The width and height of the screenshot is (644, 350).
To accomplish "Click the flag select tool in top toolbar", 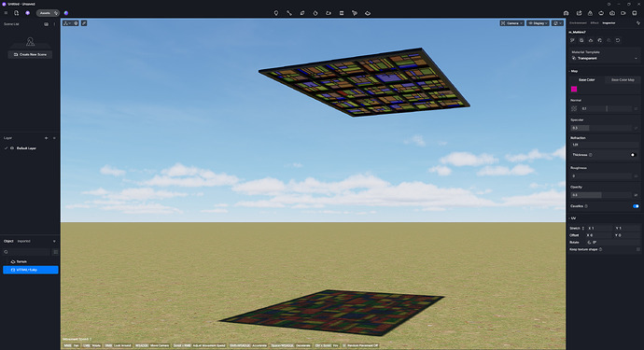I will [x=355, y=13].
